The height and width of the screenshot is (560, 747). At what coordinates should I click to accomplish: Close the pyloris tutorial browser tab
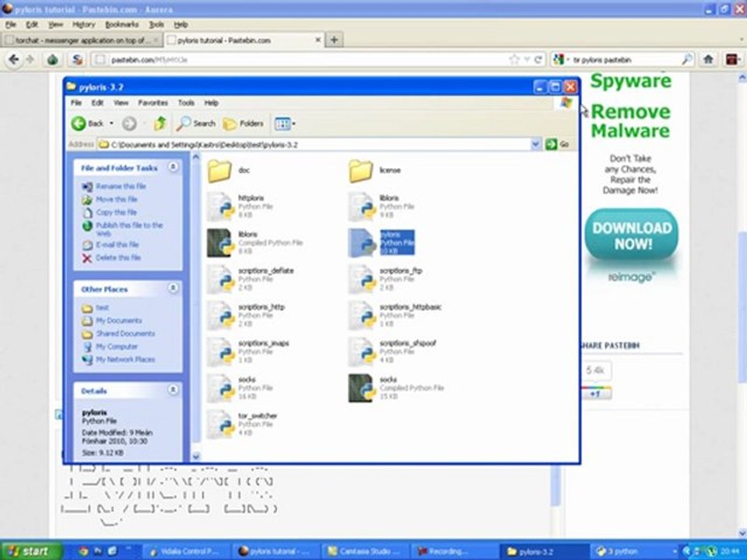(317, 40)
